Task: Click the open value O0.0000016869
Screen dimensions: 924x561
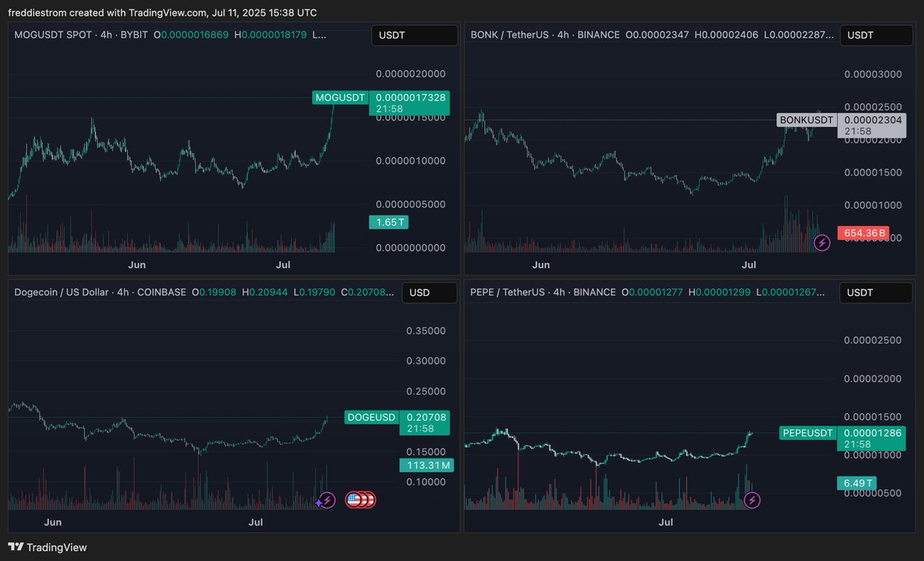Action: [191, 35]
